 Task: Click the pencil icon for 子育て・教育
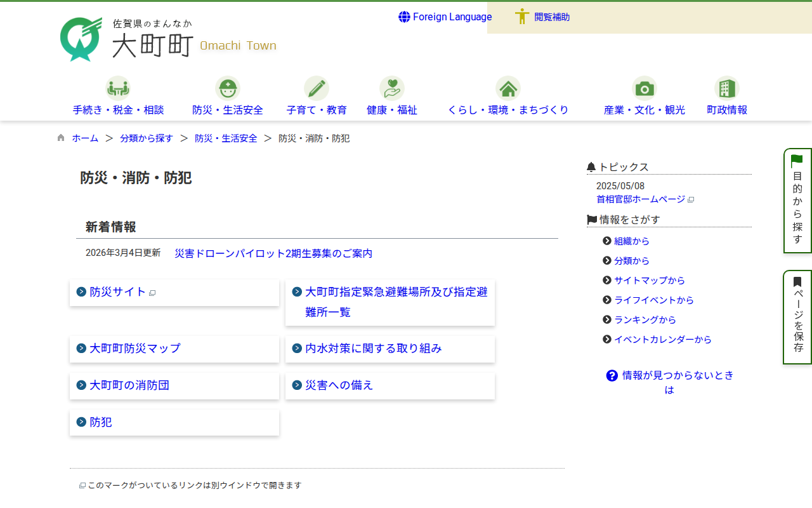tap(316, 88)
